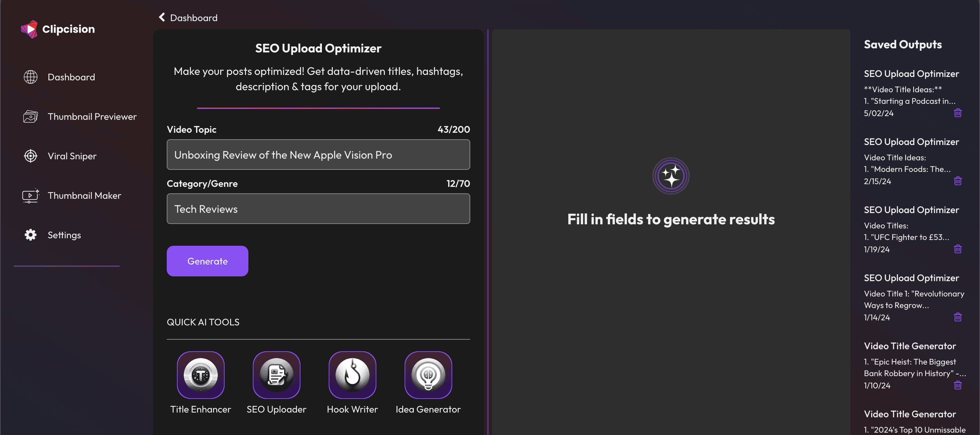Delete the saved output dated 5/02/24
This screenshot has height=435, width=980.
[958, 113]
